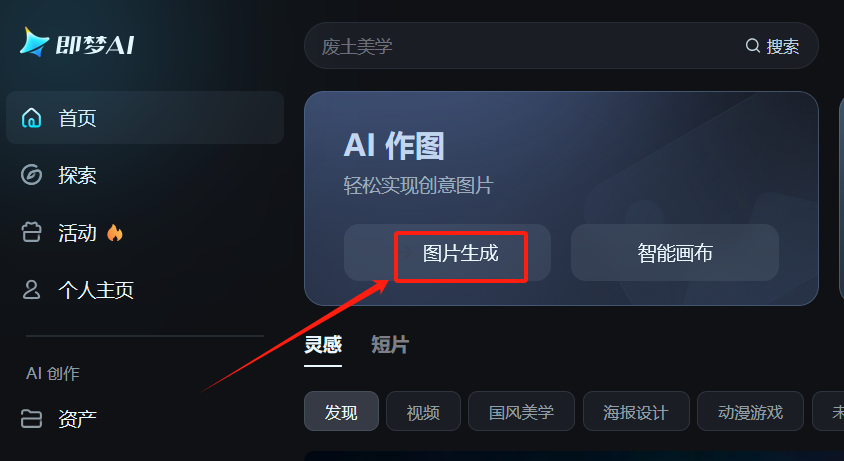Choose the 动漫游戏 category chip
This screenshot has width=844, height=461.
point(750,411)
